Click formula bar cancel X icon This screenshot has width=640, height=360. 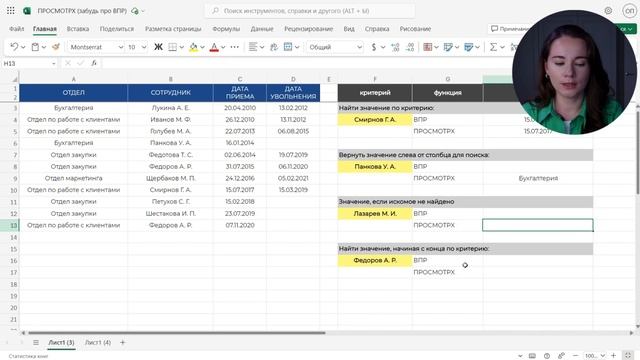[68, 63]
